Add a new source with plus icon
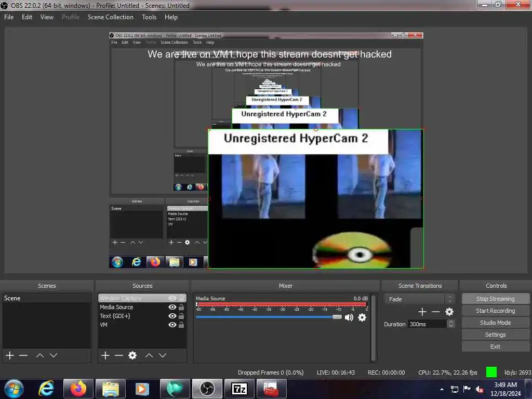Image resolution: width=532 pixels, height=399 pixels. 105,355
